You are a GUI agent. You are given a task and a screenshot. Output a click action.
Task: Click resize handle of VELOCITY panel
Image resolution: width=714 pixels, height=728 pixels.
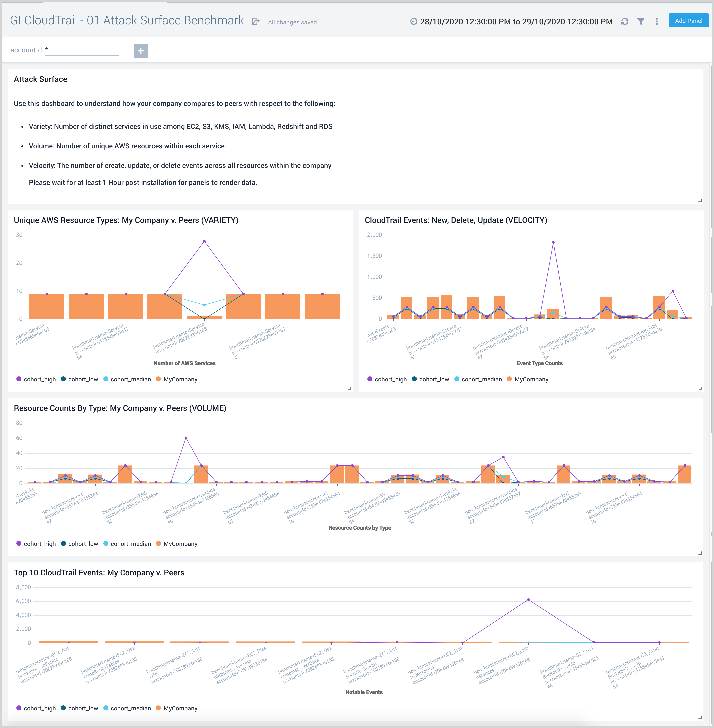[700, 388]
